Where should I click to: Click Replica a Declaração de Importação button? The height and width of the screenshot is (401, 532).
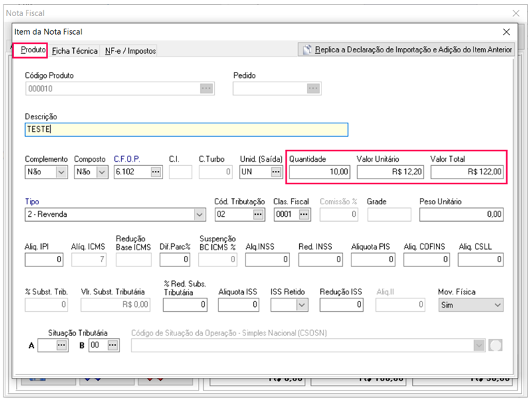pyautogui.click(x=406, y=50)
